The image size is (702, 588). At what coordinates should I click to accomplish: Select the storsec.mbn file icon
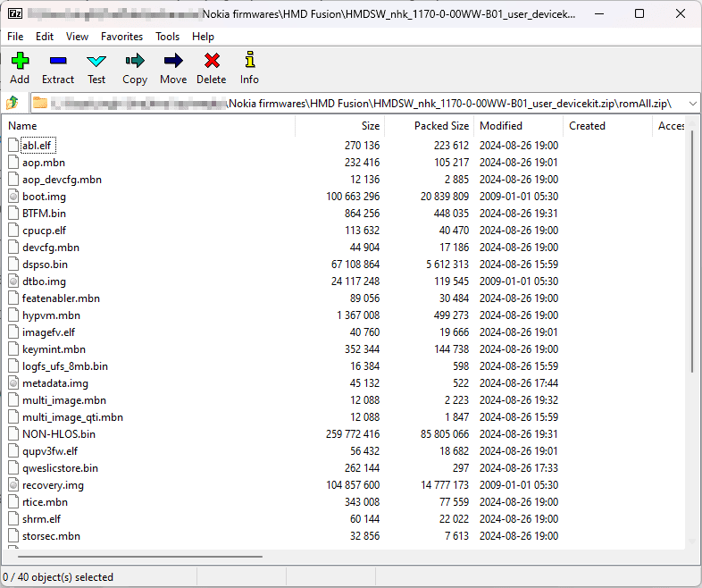click(14, 536)
